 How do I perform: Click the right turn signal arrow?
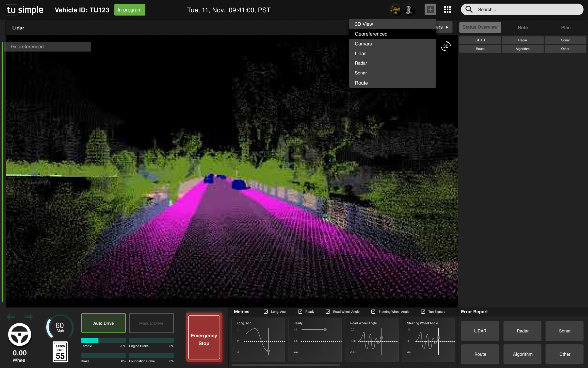coord(29,317)
